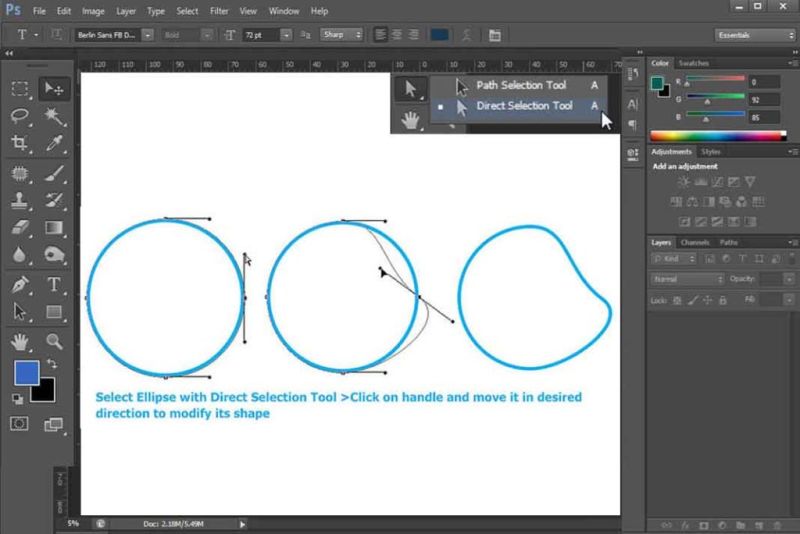Add a Color Balance adjustment
800x534 pixels.
click(692, 202)
